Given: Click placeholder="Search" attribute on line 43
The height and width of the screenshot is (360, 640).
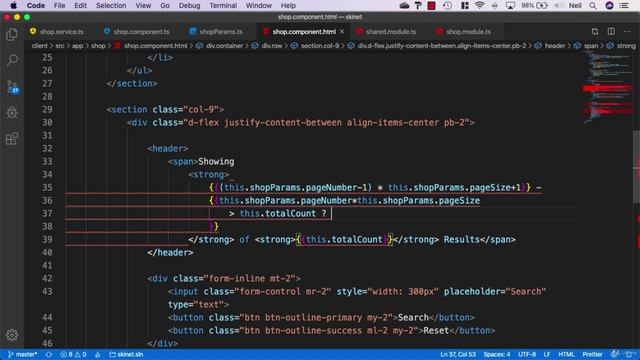Looking at the screenshot, I should [495, 291].
